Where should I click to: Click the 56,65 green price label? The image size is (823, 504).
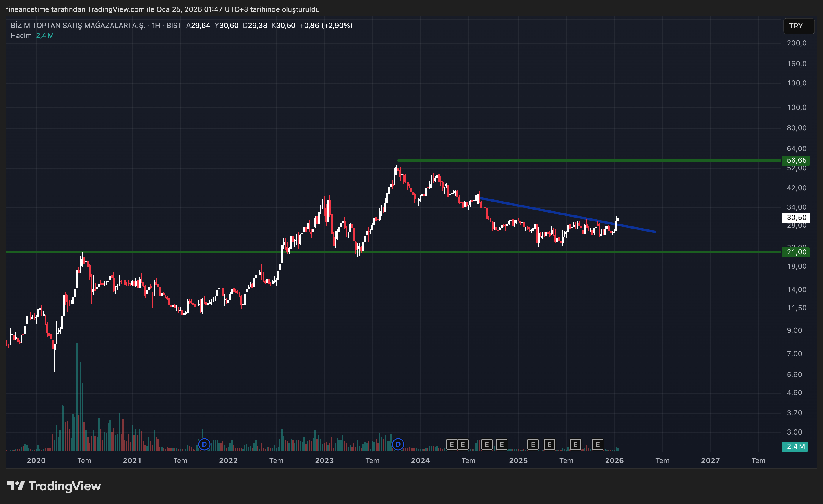[796, 161]
